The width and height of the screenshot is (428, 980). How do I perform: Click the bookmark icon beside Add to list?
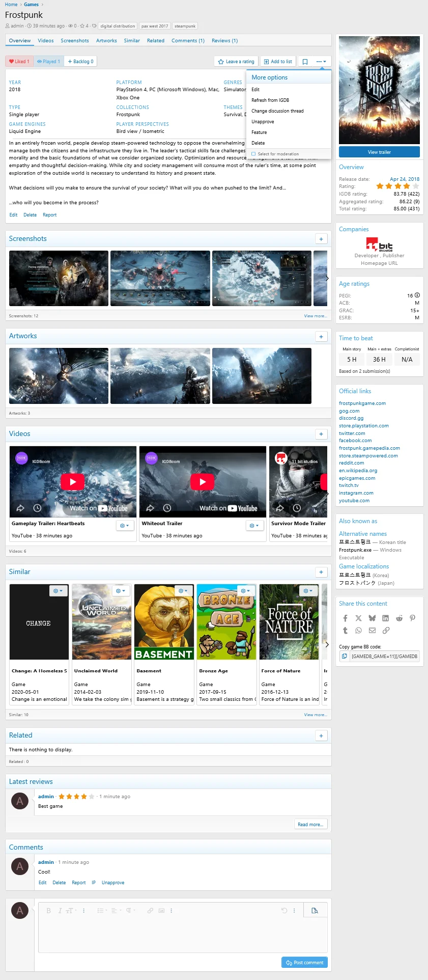coord(305,62)
